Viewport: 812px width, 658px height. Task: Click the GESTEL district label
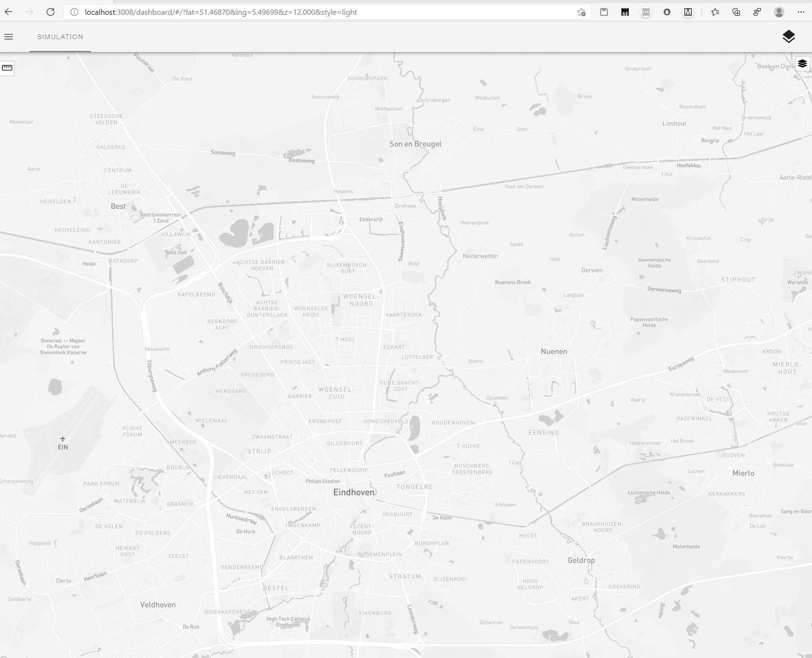276,589
